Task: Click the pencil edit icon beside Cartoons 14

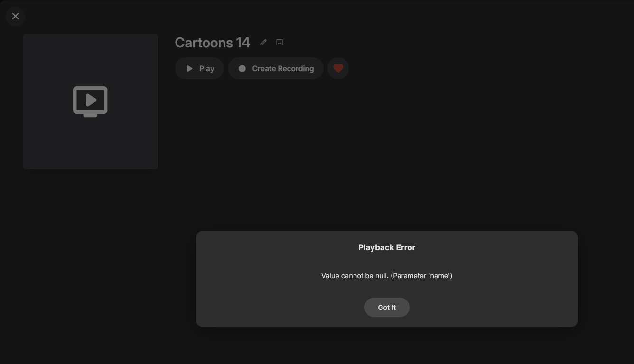Action: pos(263,43)
